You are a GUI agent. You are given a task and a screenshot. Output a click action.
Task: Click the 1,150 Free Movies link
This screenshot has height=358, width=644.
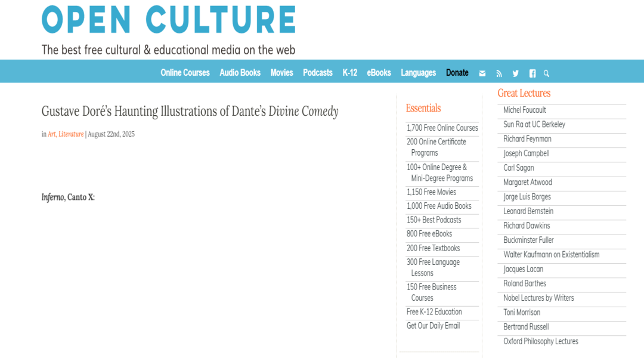(x=431, y=192)
